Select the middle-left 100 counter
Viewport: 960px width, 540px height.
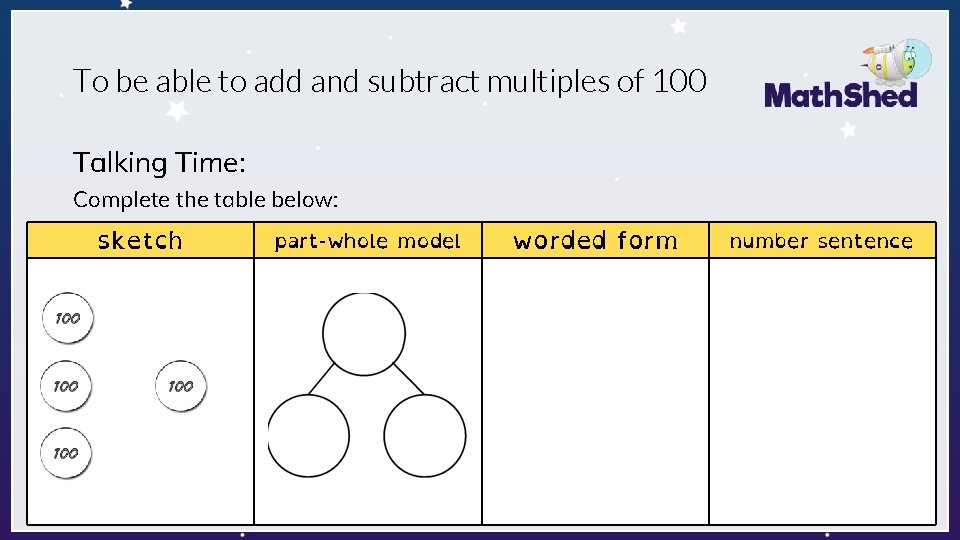(66, 386)
